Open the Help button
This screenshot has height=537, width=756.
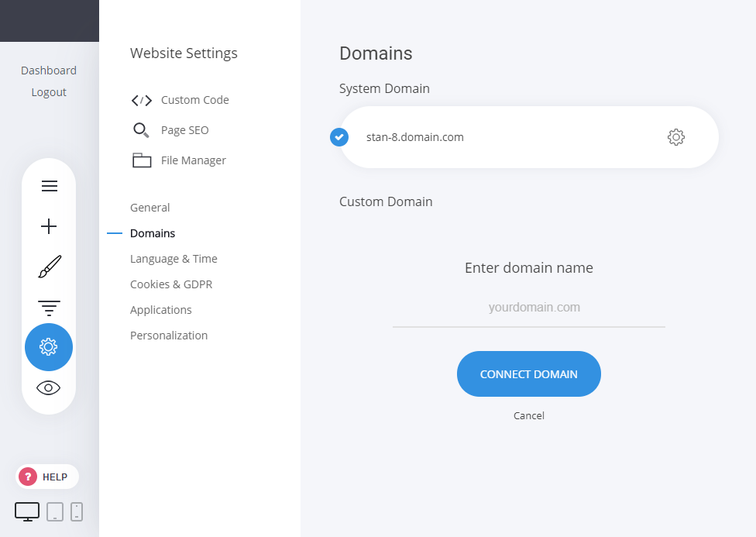pyautogui.click(x=47, y=477)
